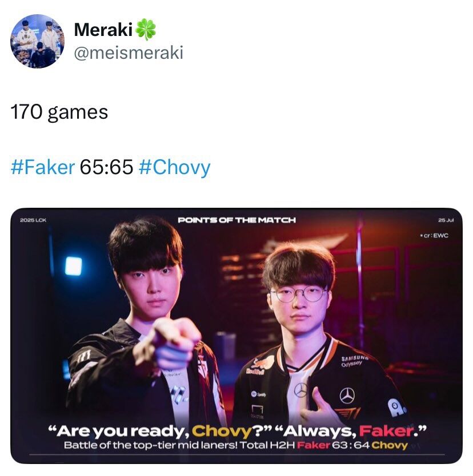Click the 65:65 score text

click(106, 167)
